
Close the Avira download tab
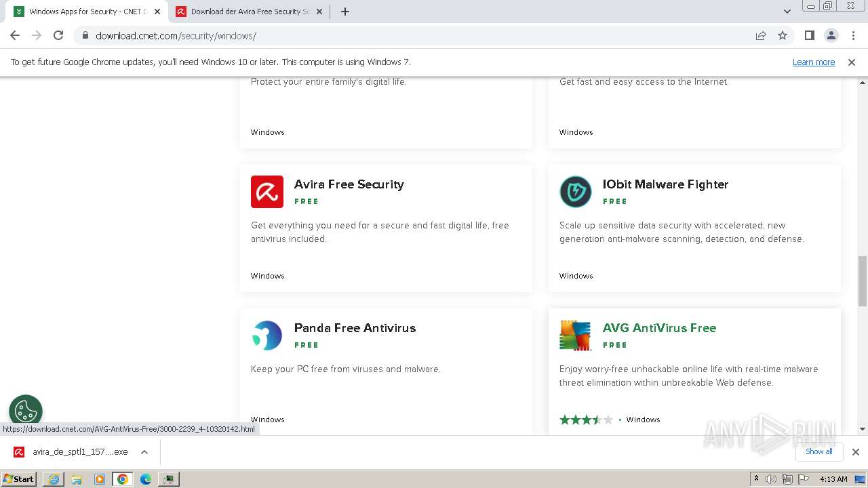click(x=319, y=12)
